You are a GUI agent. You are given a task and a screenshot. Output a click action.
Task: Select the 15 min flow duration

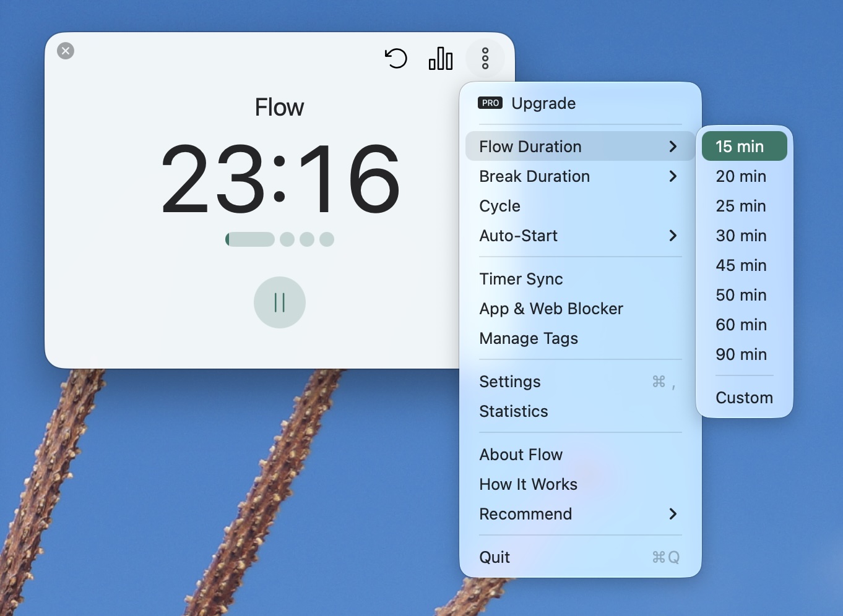(745, 147)
